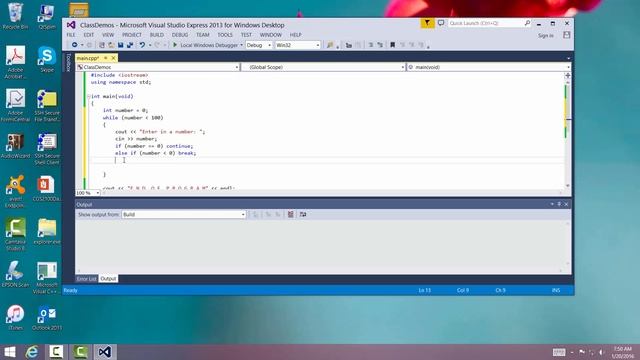Click the Open File folder icon

point(111,45)
